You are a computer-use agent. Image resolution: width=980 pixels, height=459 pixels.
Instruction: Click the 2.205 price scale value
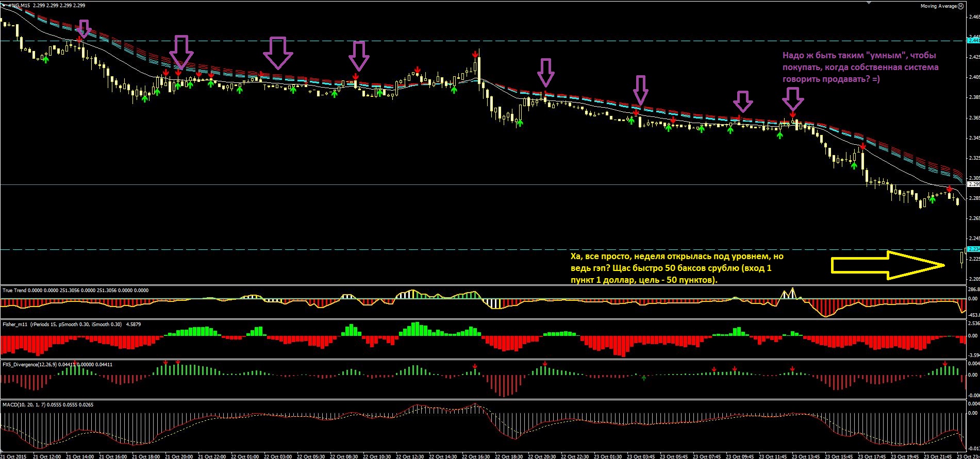(973, 279)
